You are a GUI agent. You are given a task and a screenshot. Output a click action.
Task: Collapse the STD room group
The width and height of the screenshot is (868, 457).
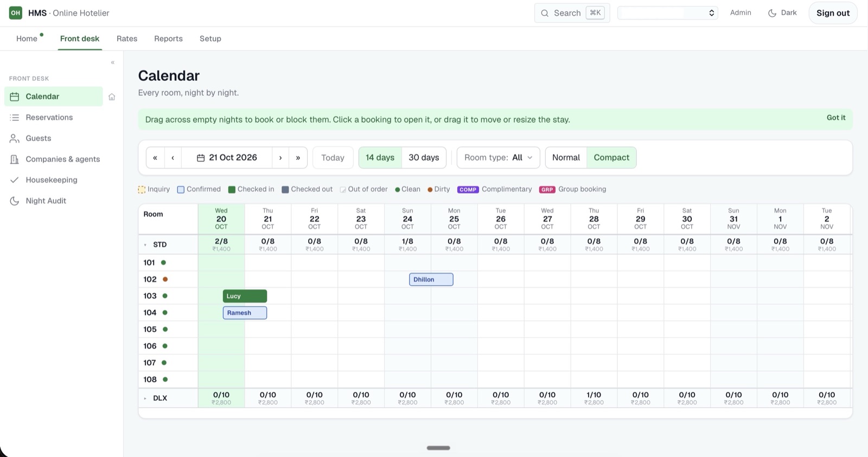(x=145, y=245)
